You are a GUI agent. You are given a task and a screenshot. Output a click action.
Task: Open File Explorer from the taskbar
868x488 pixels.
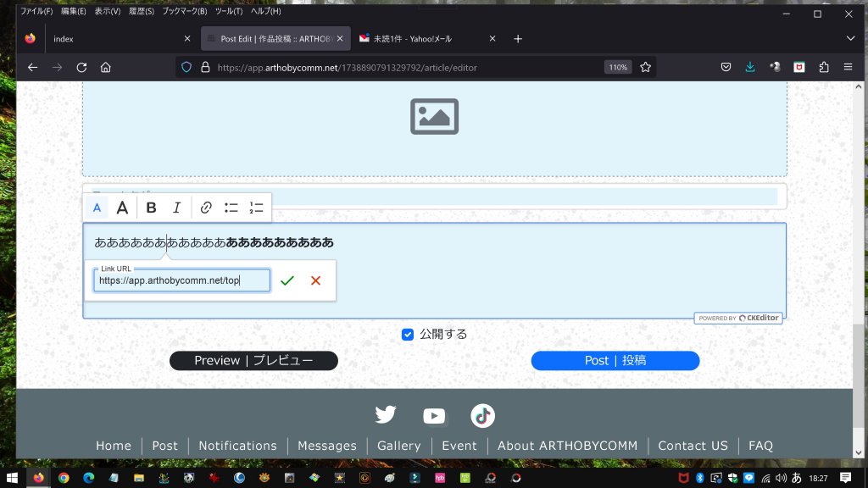tap(138, 478)
